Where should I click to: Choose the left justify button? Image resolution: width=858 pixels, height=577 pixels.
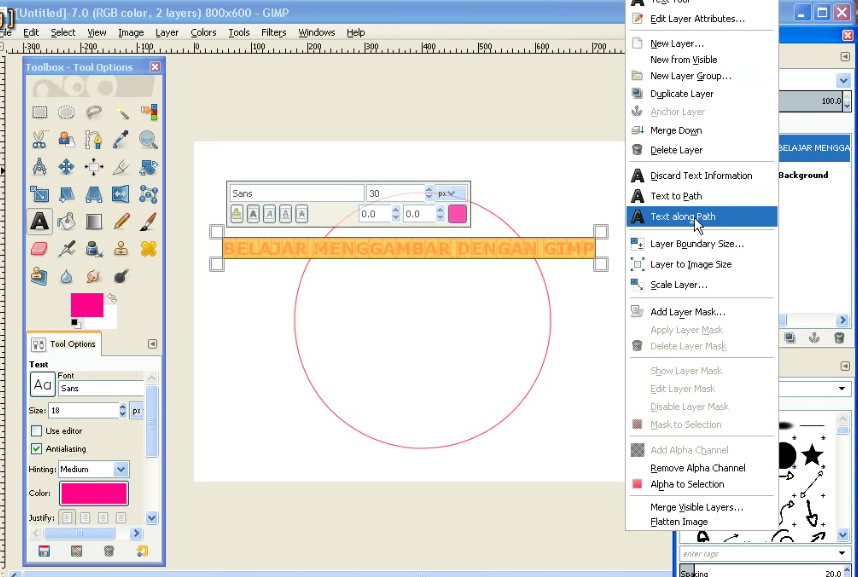tap(67, 517)
